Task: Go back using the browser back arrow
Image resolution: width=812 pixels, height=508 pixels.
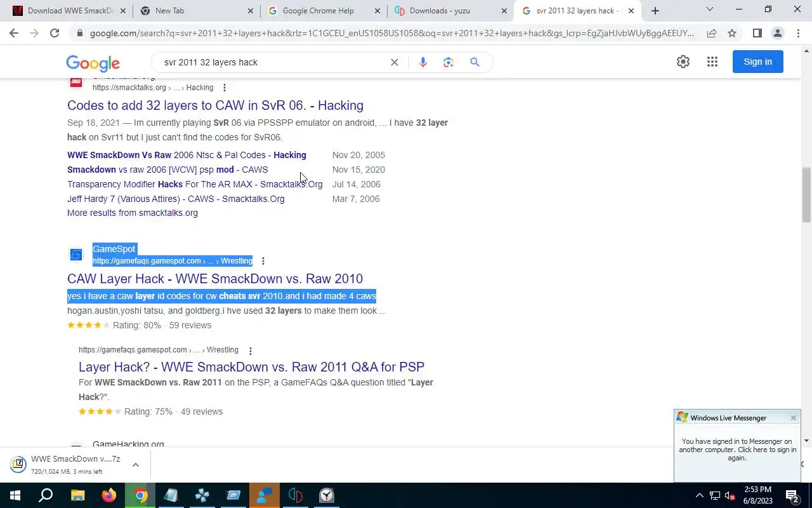Action: click(x=14, y=33)
